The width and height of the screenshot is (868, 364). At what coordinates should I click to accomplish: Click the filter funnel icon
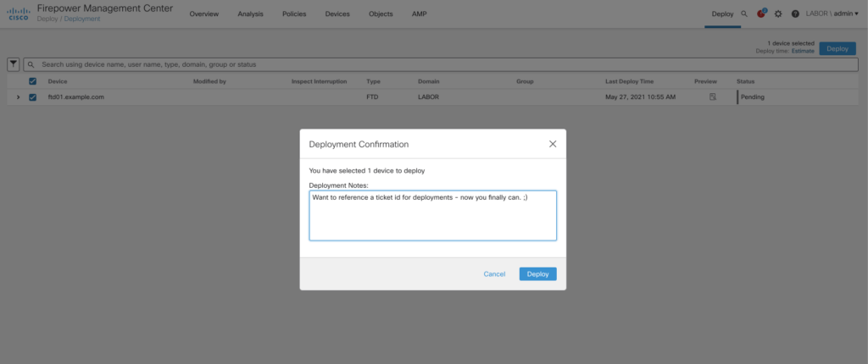14,64
